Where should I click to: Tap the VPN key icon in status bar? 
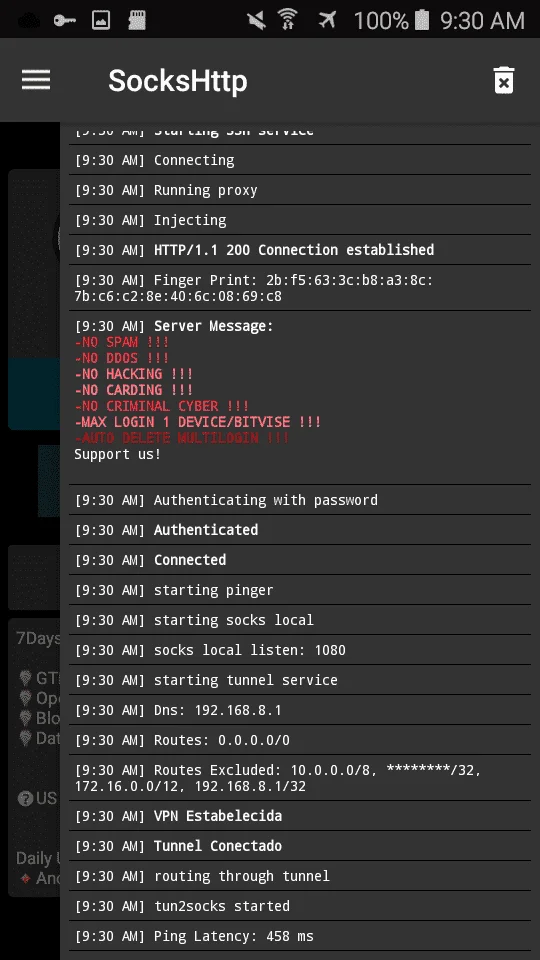[x=63, y=21]
